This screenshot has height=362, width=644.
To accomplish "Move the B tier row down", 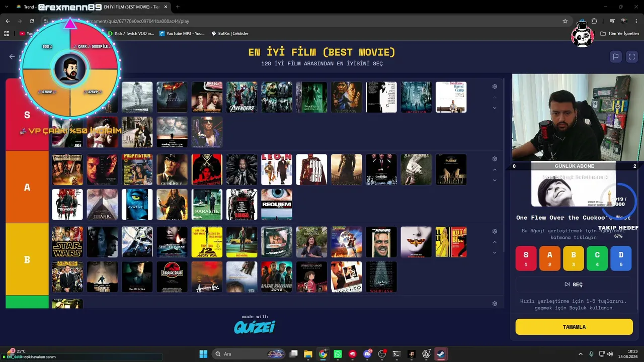I will (495, 252).
